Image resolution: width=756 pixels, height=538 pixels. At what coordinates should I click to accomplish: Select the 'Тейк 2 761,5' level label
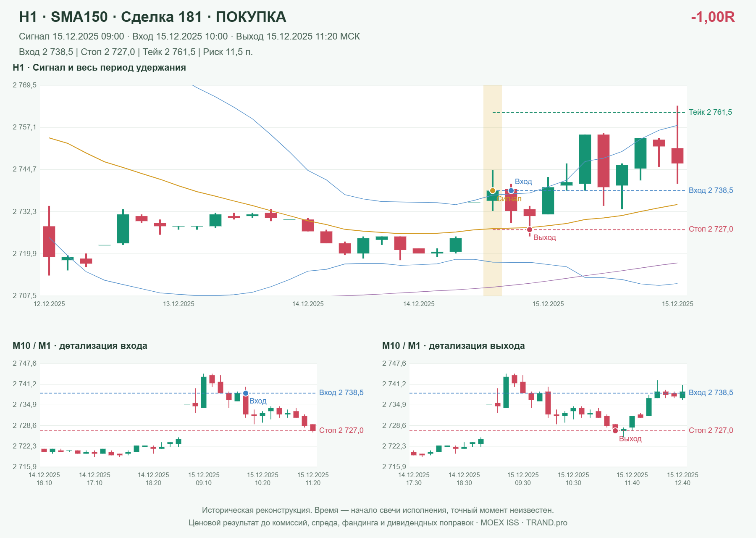pos(710,112)
